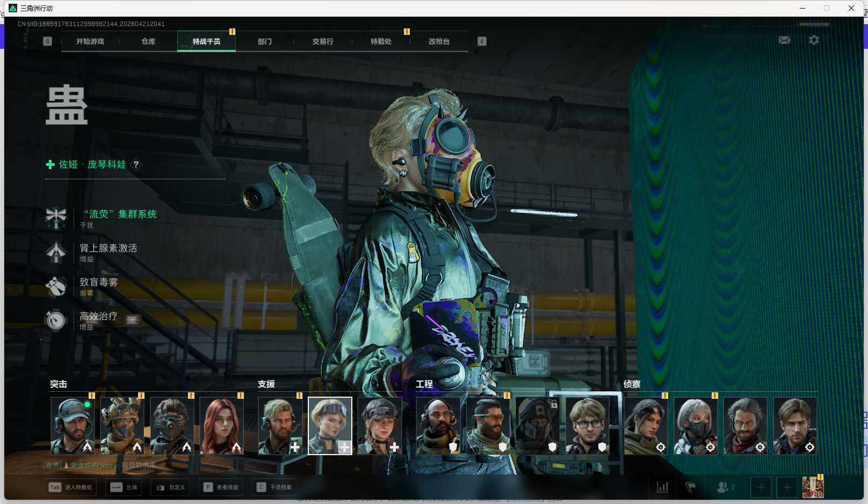The image size is (868, 504).
Task: Select engineer operator wearing orange glasses
Action: [488, 426]
